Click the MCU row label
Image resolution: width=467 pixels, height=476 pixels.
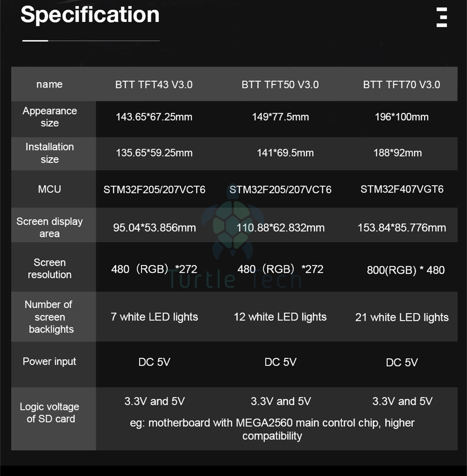[50, 189]
